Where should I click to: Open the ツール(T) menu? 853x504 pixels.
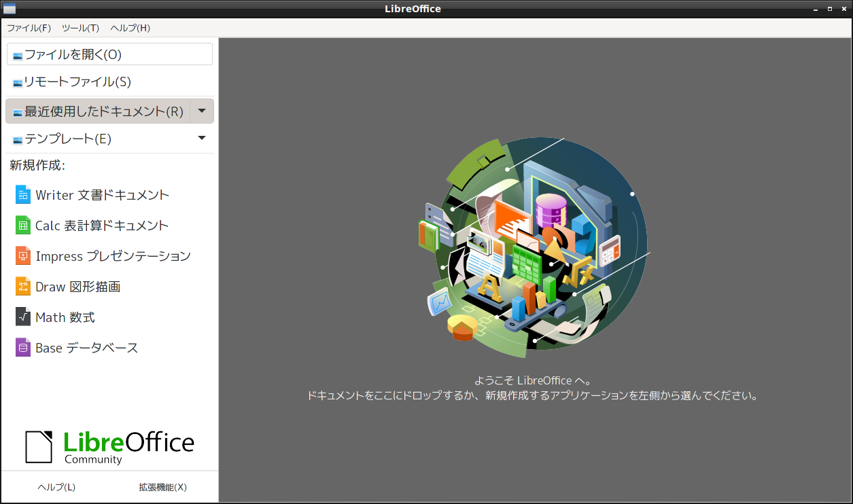coord(80,28)
